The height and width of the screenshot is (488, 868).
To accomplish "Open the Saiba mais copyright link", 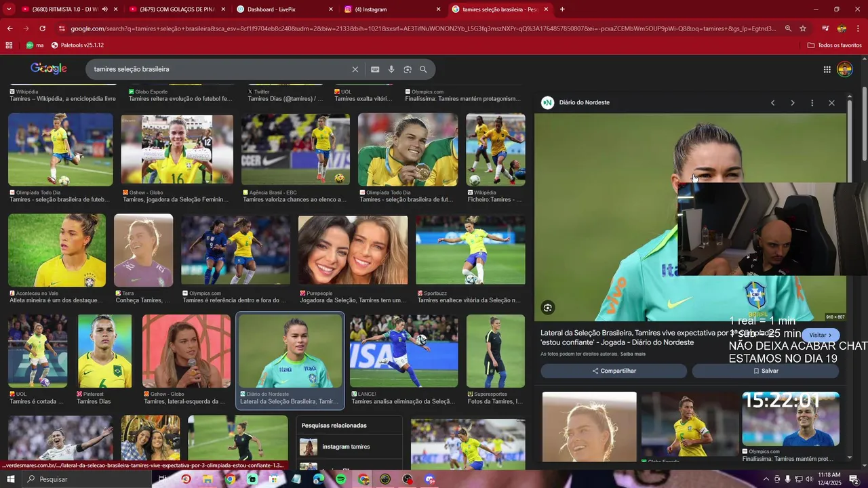I will click(633, 354).
